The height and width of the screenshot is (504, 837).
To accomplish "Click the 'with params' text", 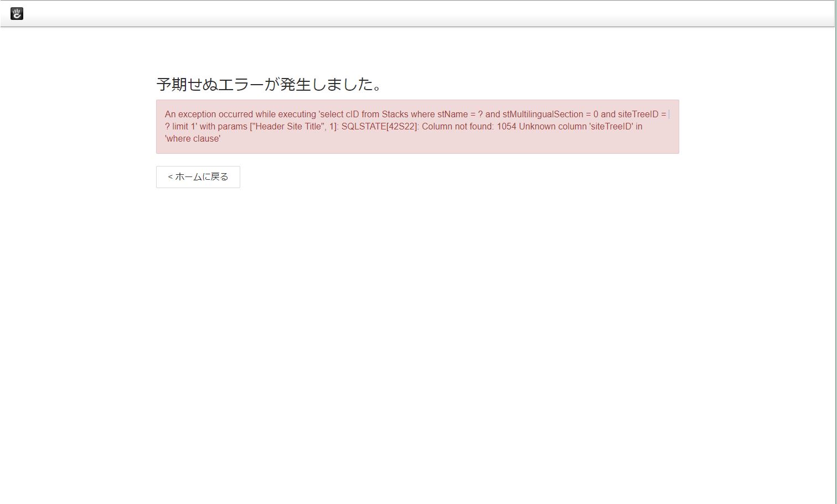I will click(x=223, y=127).
